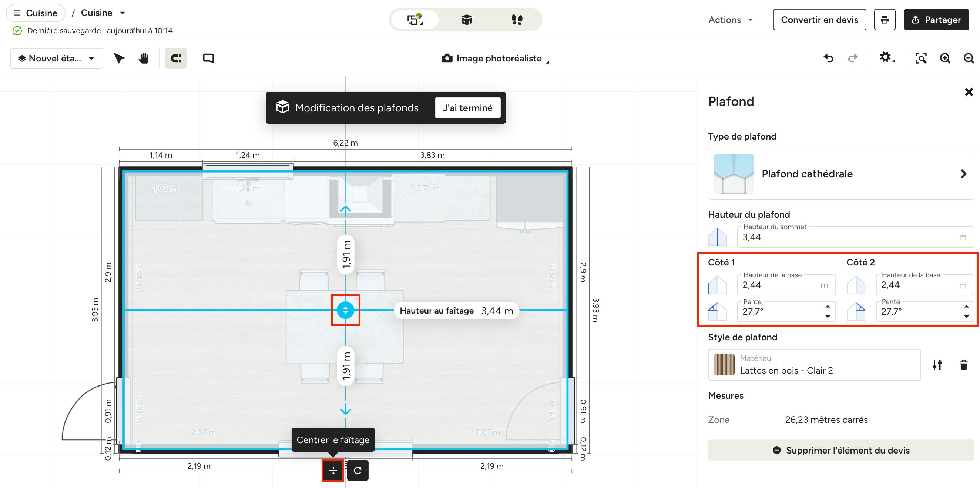Open Plafond cathédrale type selector
This screenshot has width=980, height=488.
841,174
